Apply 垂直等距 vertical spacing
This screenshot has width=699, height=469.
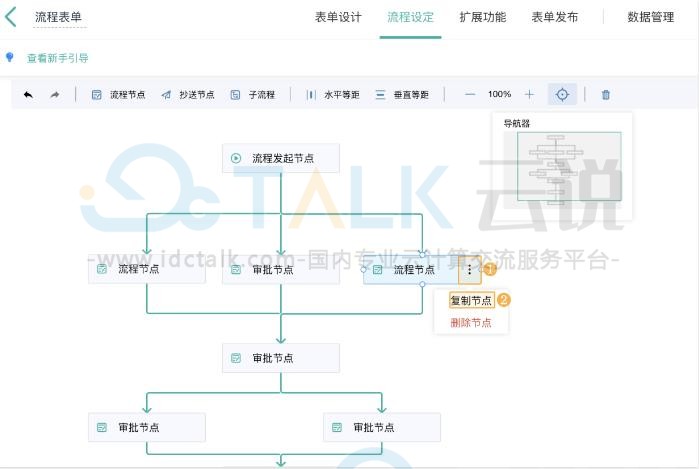[x=402, y=95]
